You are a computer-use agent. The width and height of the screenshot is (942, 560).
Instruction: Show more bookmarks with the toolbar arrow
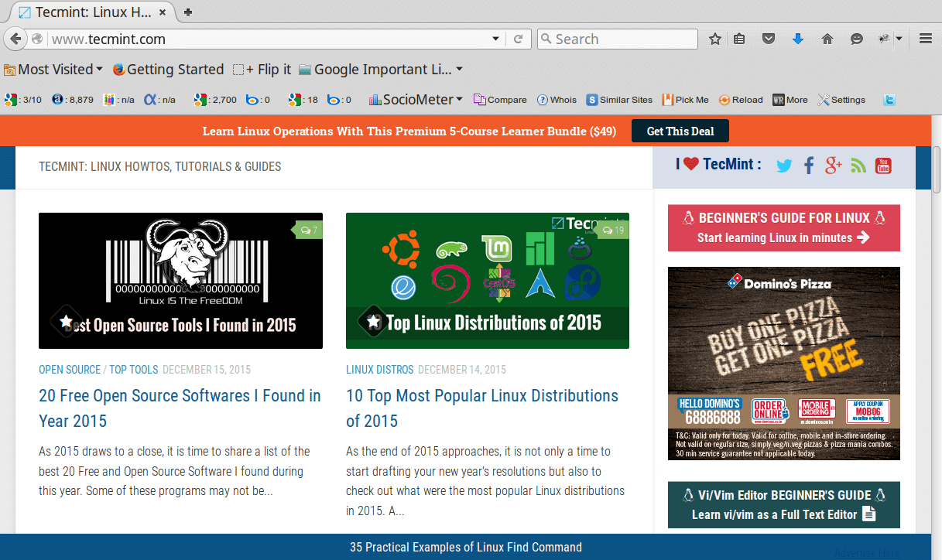pyautogui.click(x=459, y=70)
